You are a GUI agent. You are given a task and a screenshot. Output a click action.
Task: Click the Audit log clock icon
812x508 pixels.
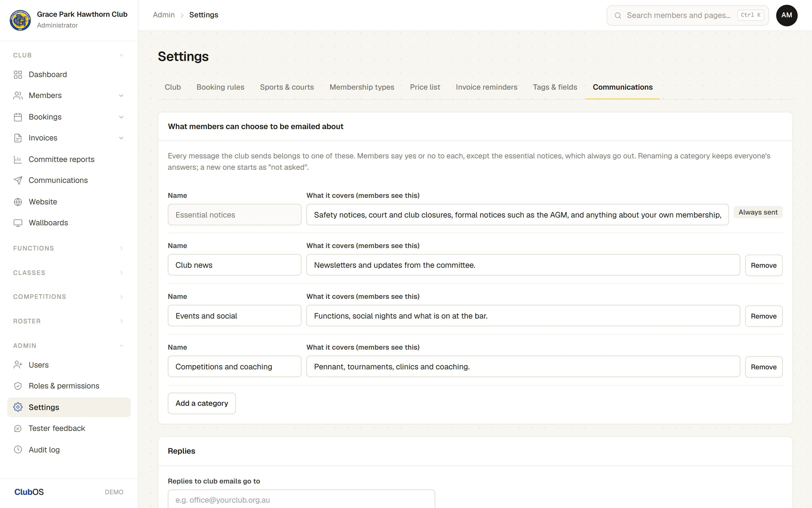[18, 449]
